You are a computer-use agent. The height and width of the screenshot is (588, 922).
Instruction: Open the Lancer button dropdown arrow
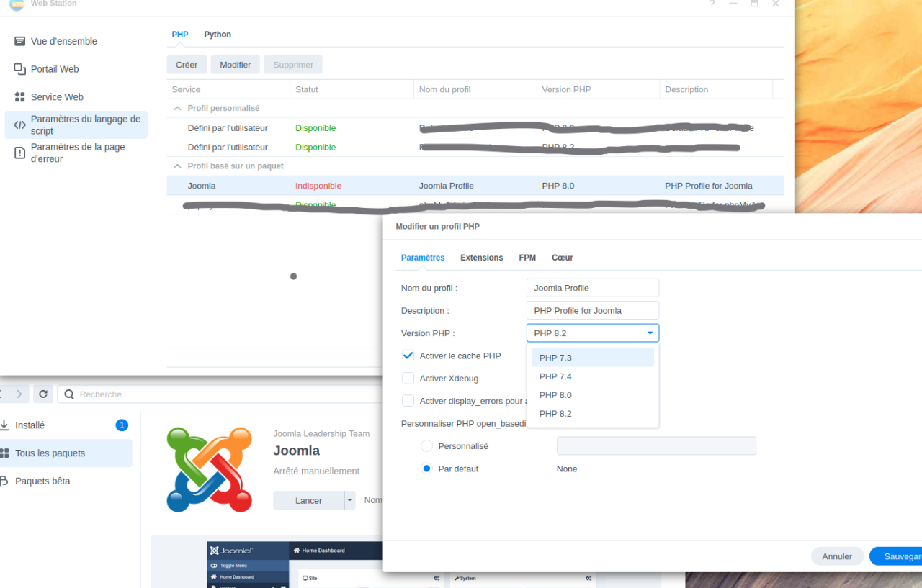point(350,500)
